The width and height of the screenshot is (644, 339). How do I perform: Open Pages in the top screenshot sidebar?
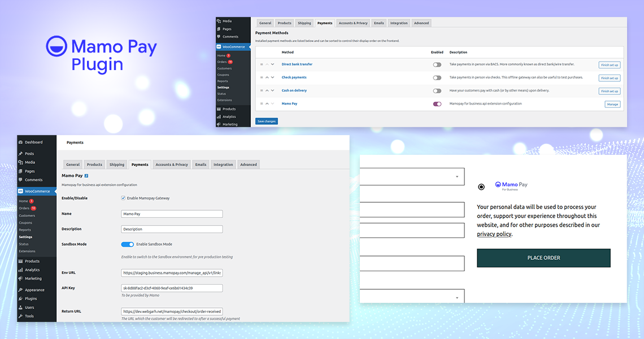pyautogui.click(x=227, y=29)
